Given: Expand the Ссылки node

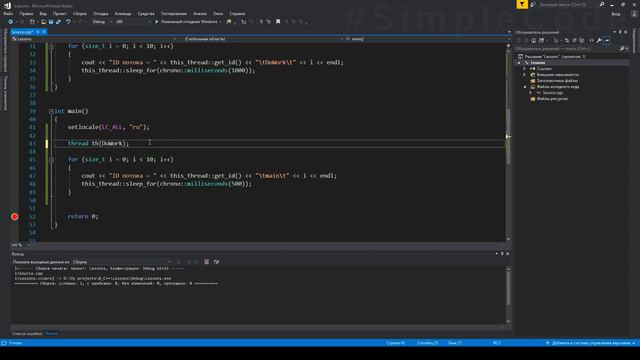Looking at the screenshot, I should click(525, 69).
